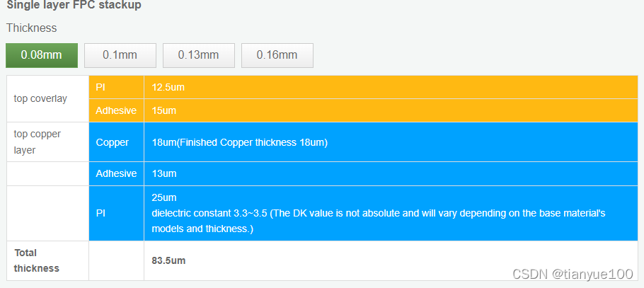This screenshot has width=644, height=288.
Task: Click the "top coverlay" row label
Action: coord(40,98)
